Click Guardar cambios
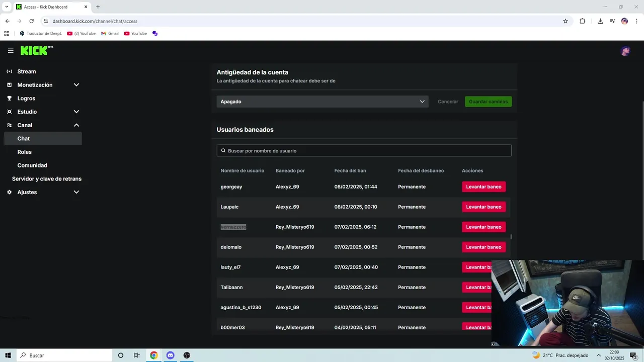The height and width of the screenshot is (362, 644). point(488,102)
